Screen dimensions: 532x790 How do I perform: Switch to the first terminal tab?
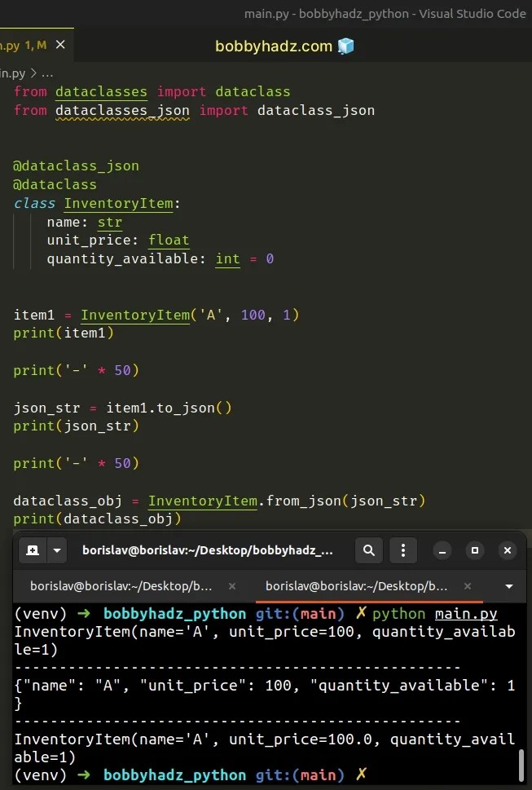click(x=121, y=586)
